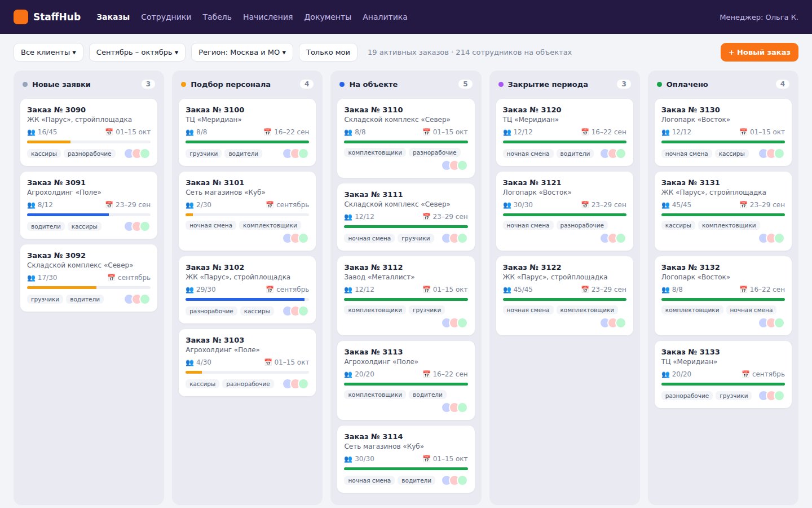Image resolution: width=812 pixels, height=508 pixels.
Task: Click the text Завод «Металлист»
Action: (x=379, y=277)
